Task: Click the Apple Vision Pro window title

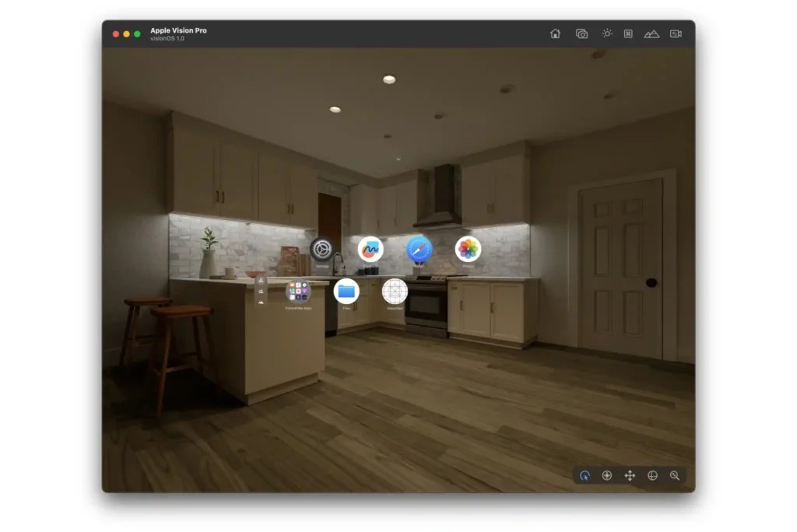Action: [x=178, y=30]
